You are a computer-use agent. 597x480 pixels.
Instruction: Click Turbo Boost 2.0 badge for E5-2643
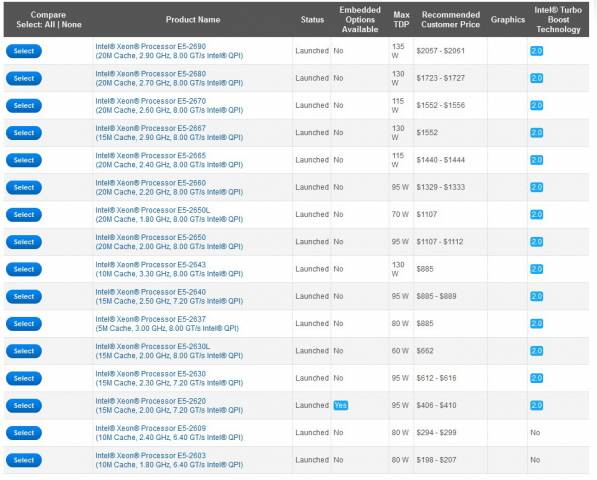click(x=536, y=269)
